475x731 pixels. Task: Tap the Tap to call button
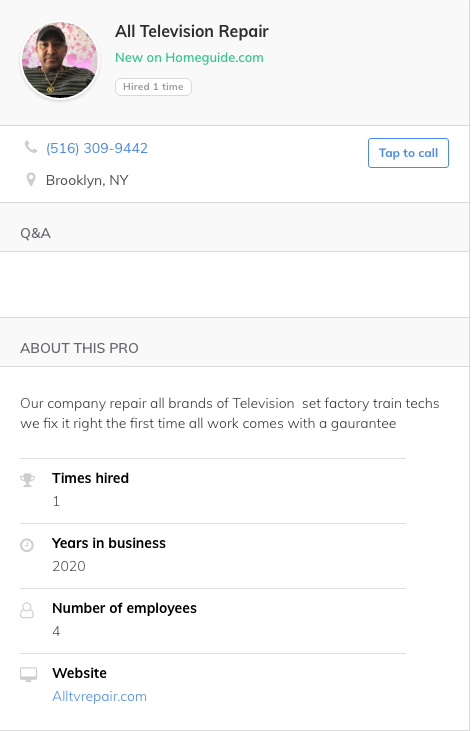(x=408, y=153)
